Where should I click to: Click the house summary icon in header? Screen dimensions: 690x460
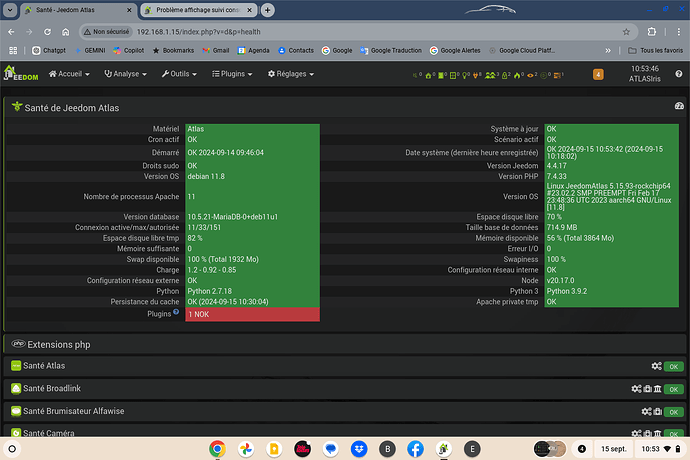point(428,75)
